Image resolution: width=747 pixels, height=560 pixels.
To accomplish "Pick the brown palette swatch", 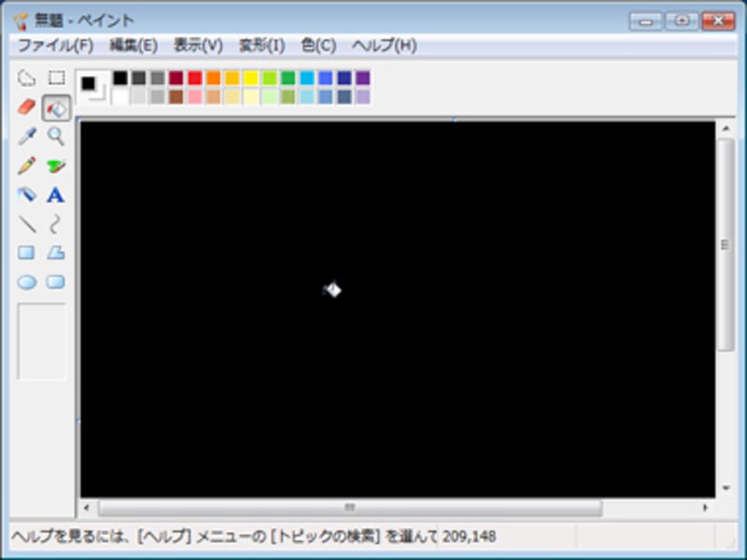I will tap(176, 97).
